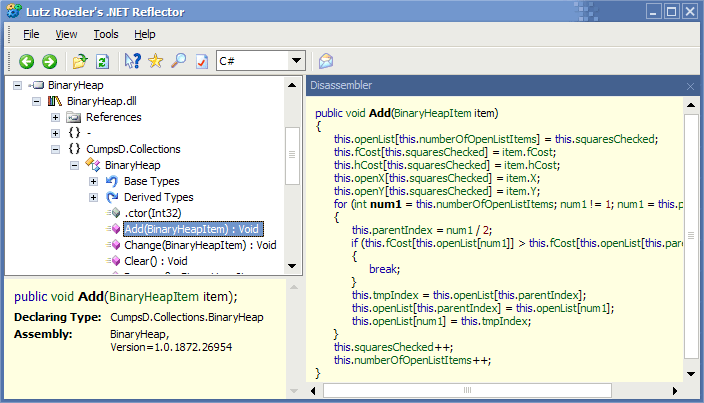Select the References tree item label

[114, 117]
